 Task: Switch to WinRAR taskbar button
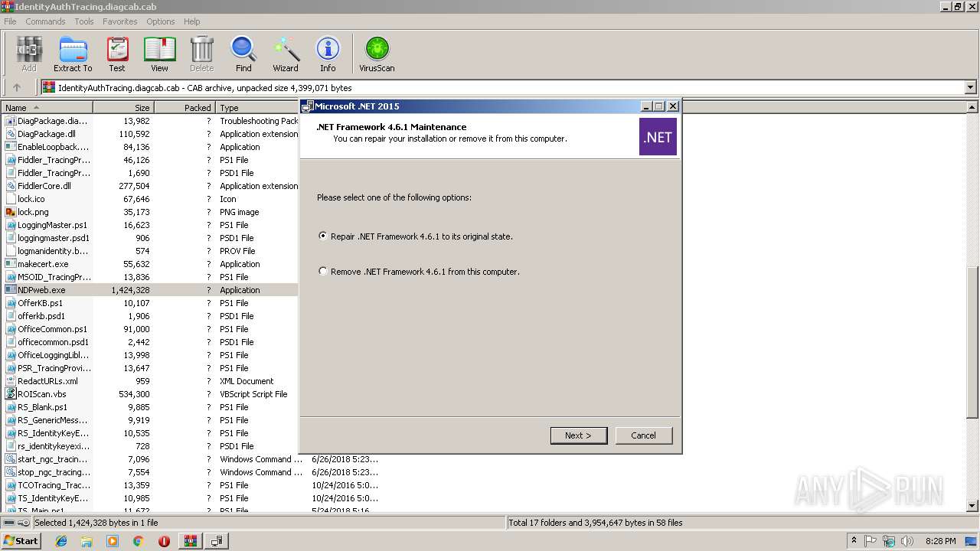click(x=190, y=541)
